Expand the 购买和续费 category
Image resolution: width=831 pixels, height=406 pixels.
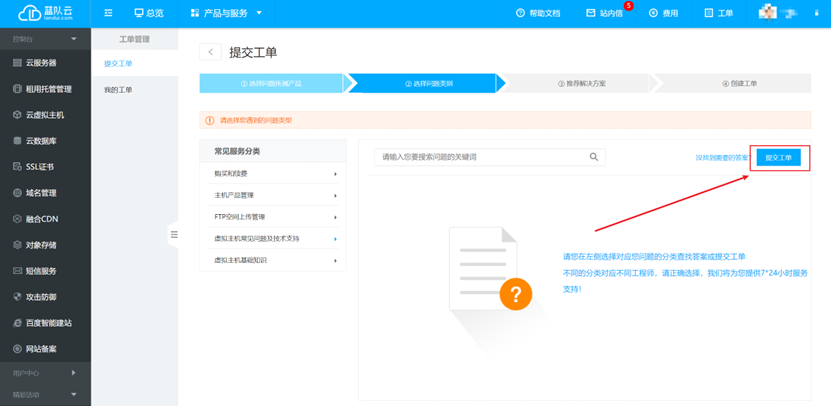point(273,174)
